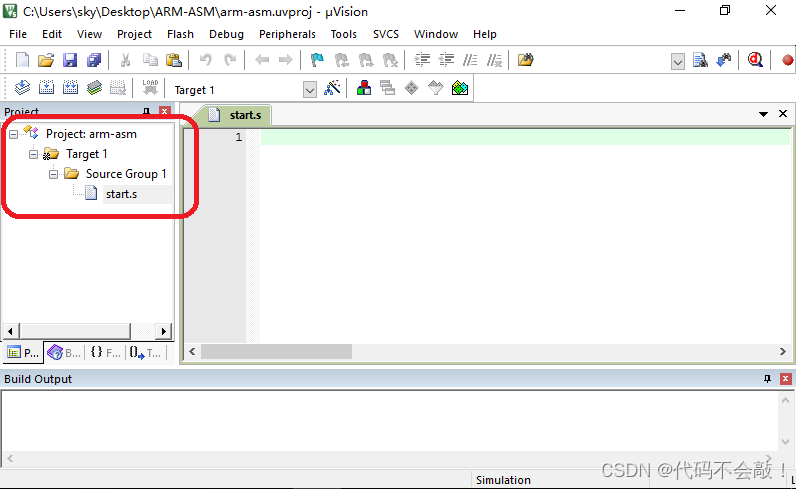
Task: Open Manage Multi-Project Workspace icon
Action: [x=387, y=88]
